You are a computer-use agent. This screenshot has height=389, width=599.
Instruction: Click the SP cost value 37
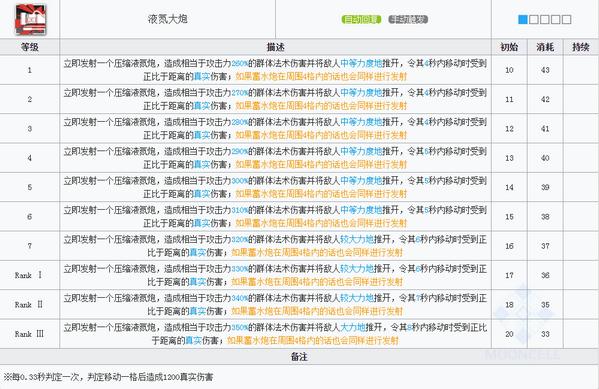click(x=545, y=246)
